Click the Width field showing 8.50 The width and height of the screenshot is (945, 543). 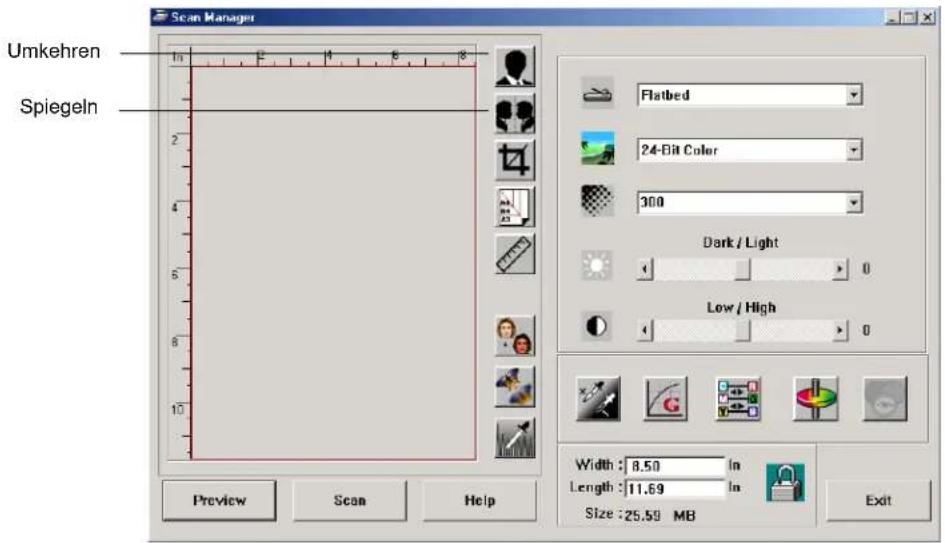(x=676, y=466)
